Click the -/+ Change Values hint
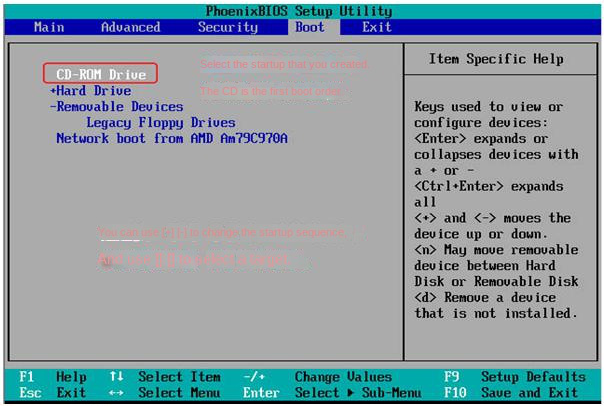Screen dimensions: 604x406 point(310,377)
